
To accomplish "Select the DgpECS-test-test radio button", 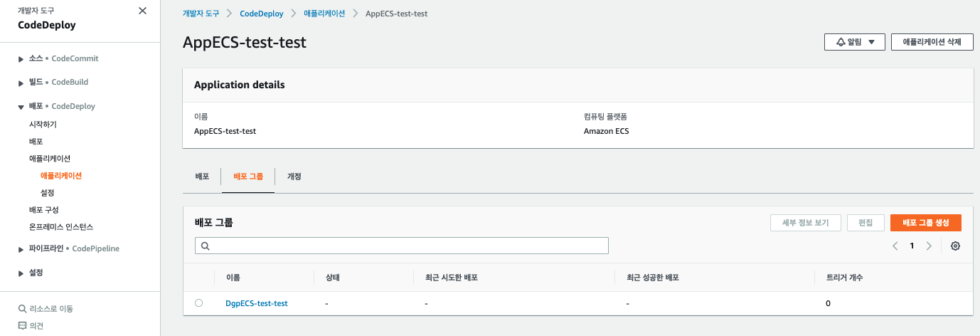I will coord(198,303).
